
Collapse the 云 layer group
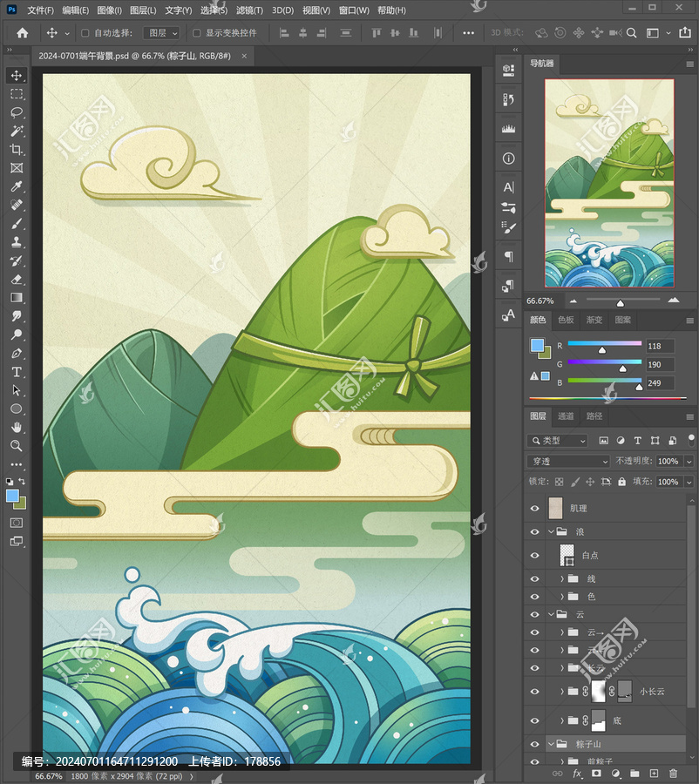[x=551, y=614]
